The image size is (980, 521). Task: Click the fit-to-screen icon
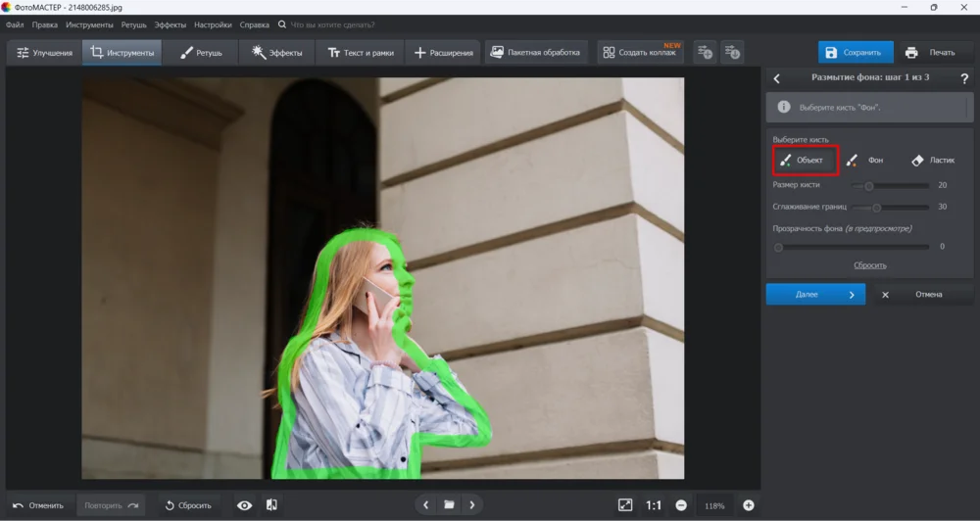point(625,505)
